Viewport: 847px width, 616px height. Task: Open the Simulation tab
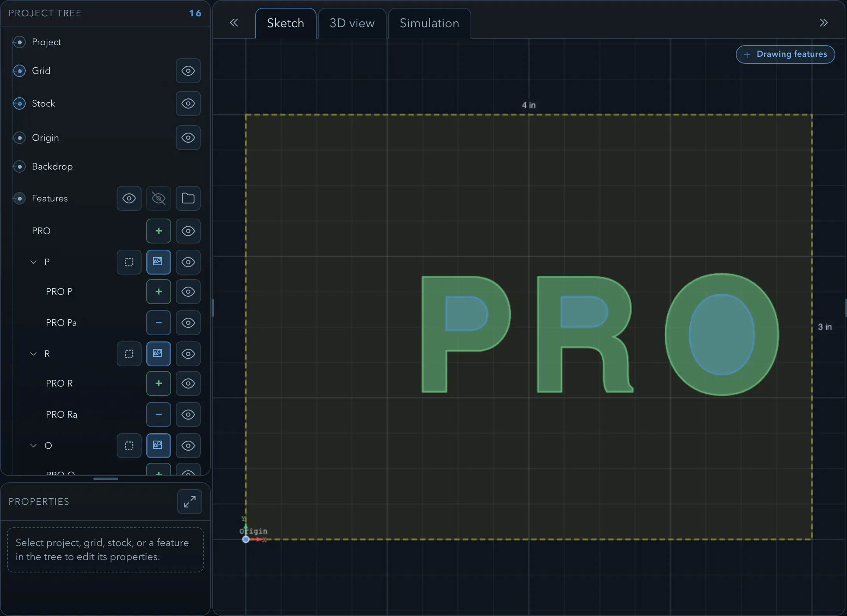[429, 23]
